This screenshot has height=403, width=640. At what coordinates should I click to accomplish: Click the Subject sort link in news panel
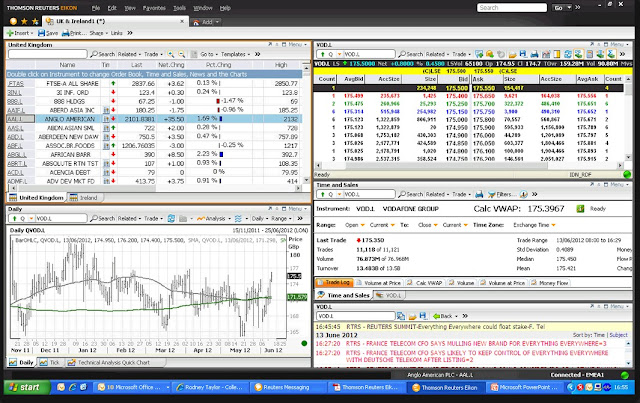[618, 335]
